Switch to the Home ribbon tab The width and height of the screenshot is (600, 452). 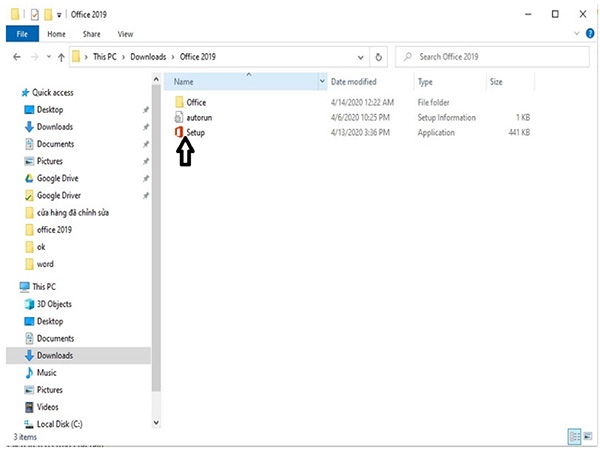point(56,34)
